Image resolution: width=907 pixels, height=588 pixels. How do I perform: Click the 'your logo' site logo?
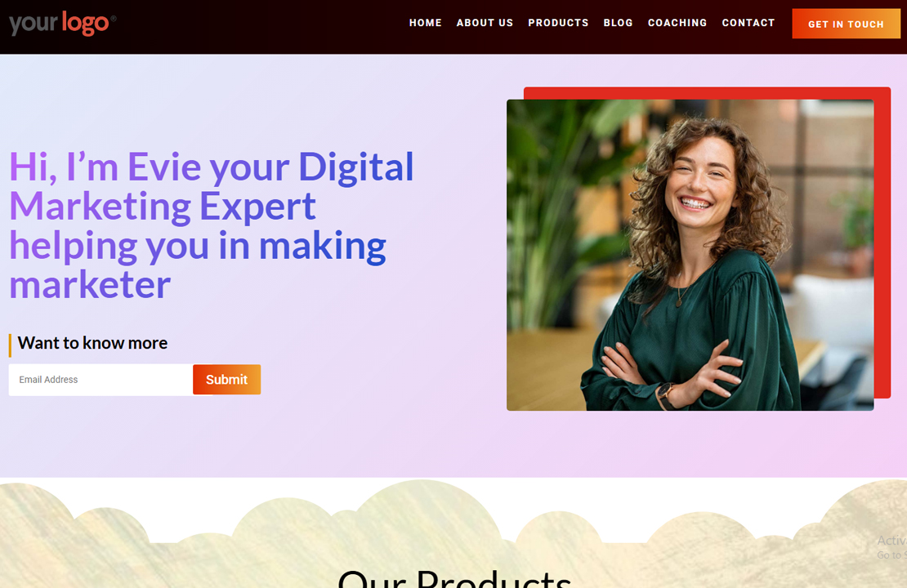point(59,24)
